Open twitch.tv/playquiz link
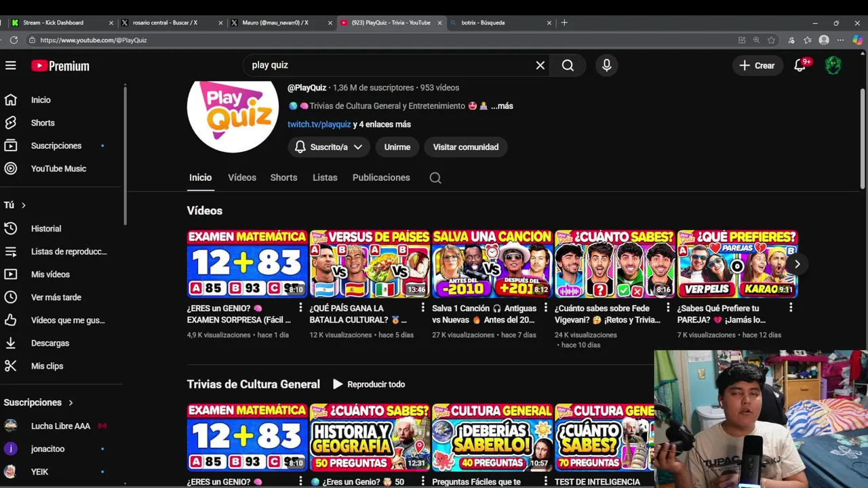 (319, 124)
